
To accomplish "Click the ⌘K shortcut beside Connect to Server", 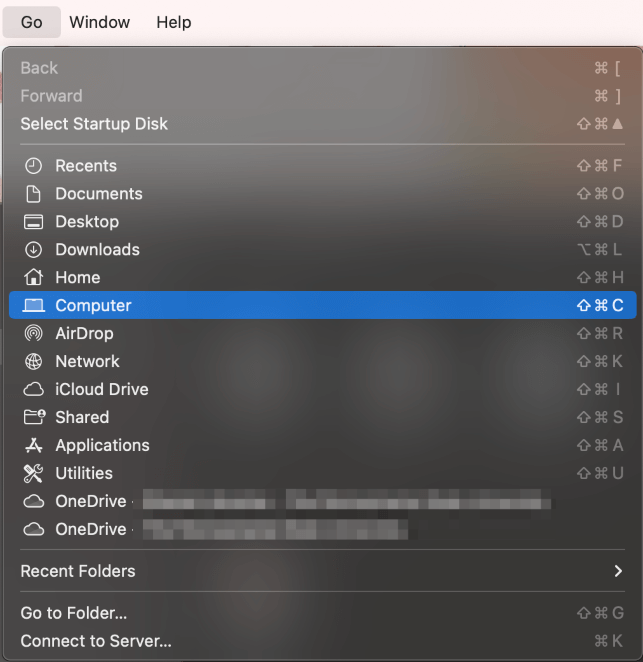I will pyautogui.click(x=608, y=641).
